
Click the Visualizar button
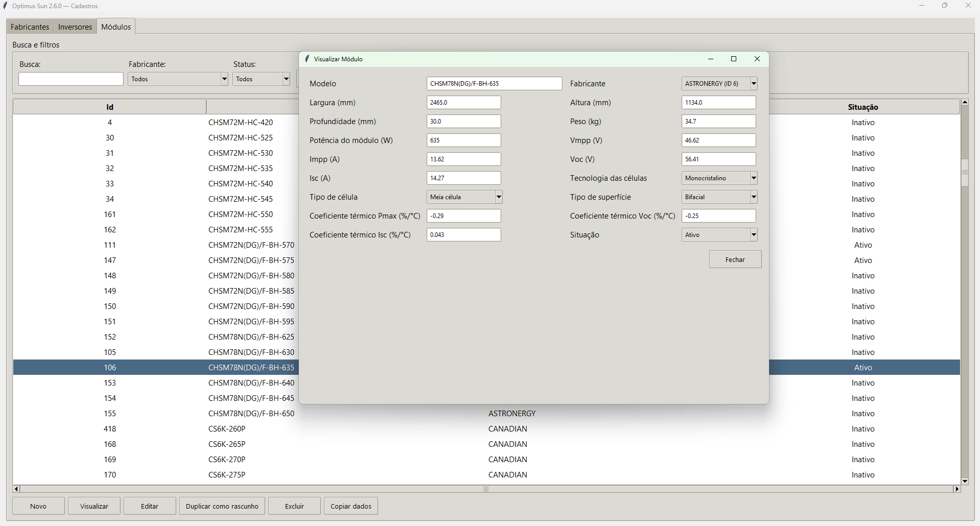click(x=95, y=506)
